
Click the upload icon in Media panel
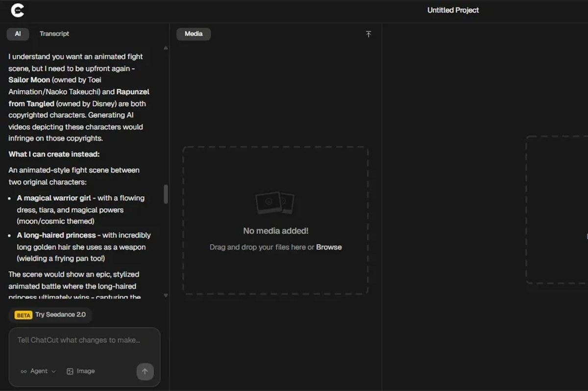pyautogui.click(x=368, y=34)
